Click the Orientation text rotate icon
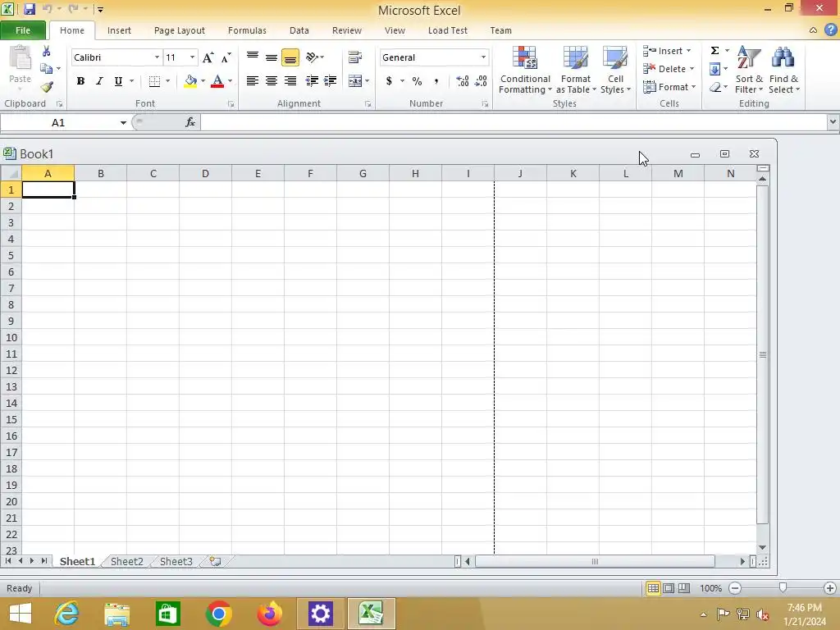The height and width of the screenshot is (630, 840). [312, 57]
